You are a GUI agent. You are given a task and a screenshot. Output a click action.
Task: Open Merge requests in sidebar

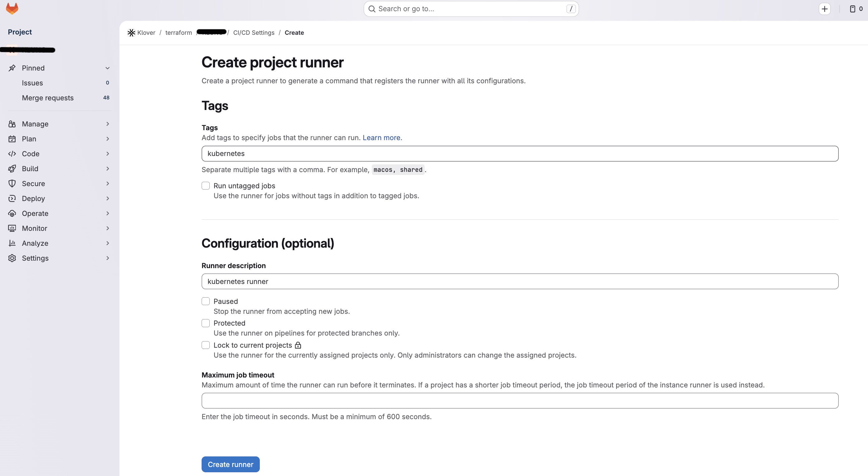pyautogui.click(x=48, y=98)
